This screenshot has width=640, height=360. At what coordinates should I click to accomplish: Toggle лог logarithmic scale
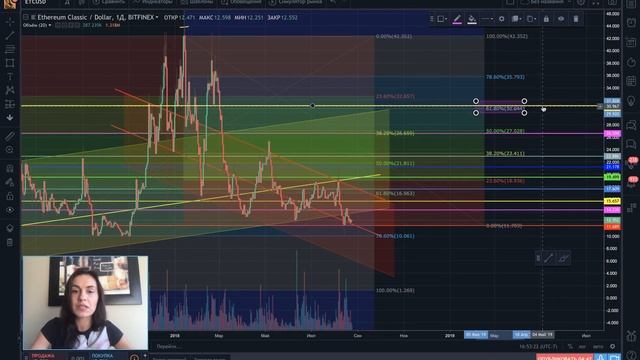(x=582, y=347)
